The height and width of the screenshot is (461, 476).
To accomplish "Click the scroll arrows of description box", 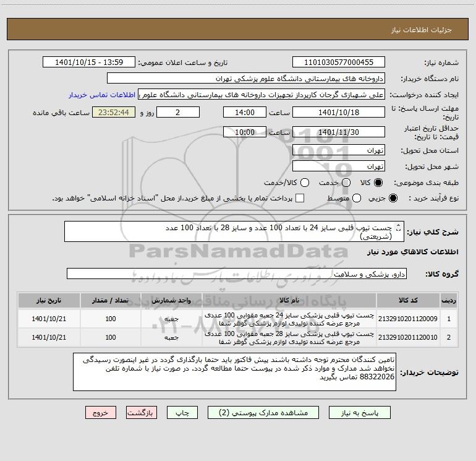I will (399, 227).
